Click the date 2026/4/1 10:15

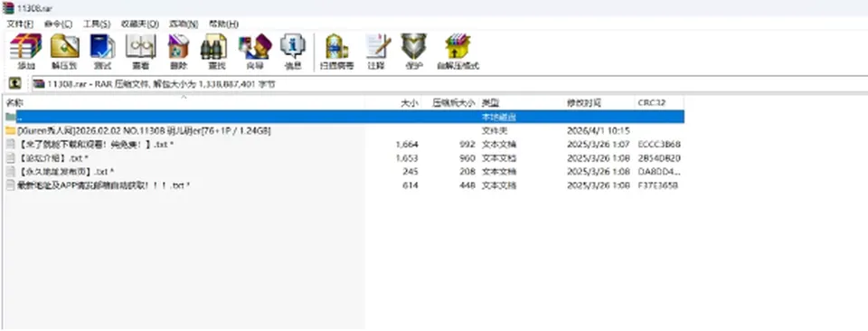coord(599,130)
